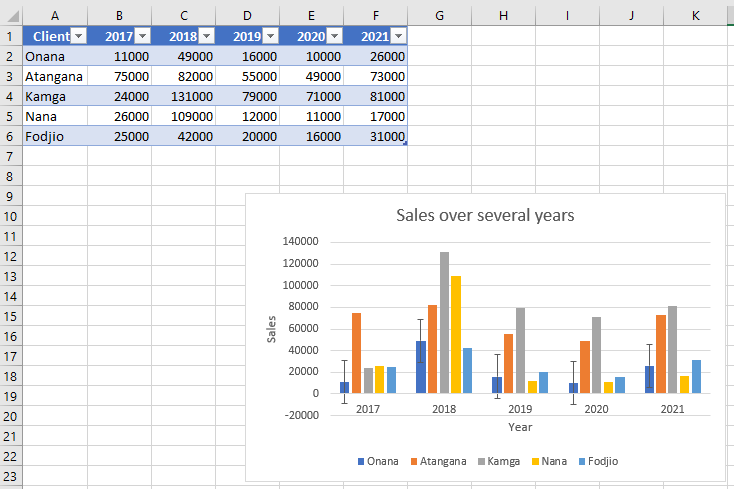734x489 pixels.
Task: Select the Onana legend entry
Action: click(378, 461)
